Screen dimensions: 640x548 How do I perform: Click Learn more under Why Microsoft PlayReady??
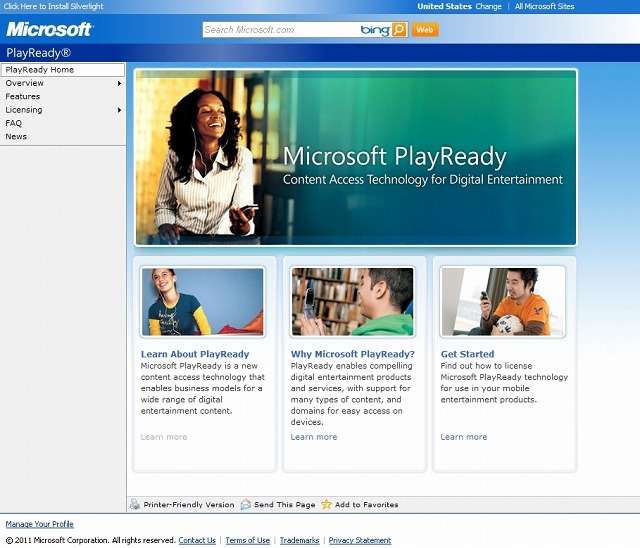tap(314, 437)
